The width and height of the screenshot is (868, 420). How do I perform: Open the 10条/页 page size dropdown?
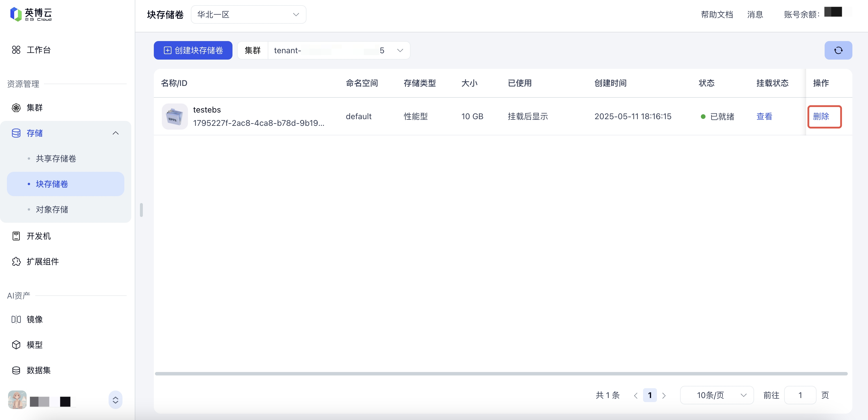(717, 395)
